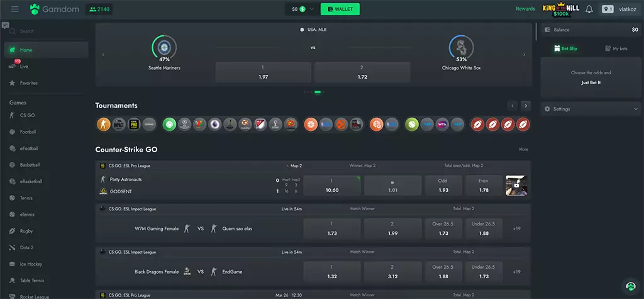The image size is (644, 299).
Task: Go to Home in sidebar
Action: pos(47,50)
